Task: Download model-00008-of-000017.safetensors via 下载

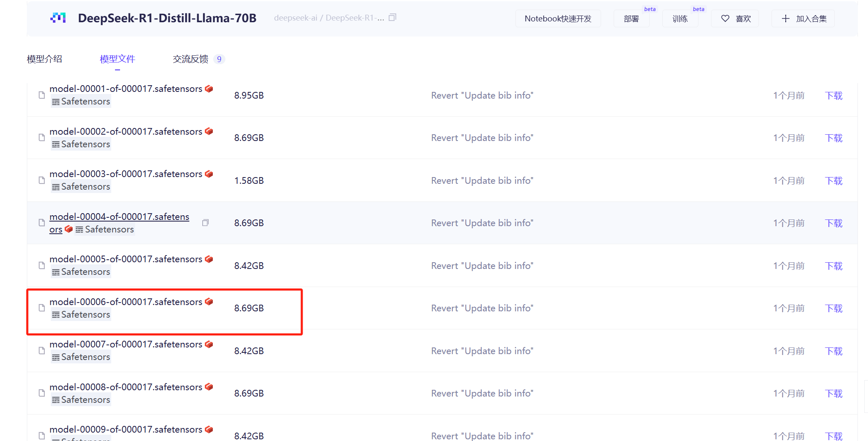Action: (x=834, y=394)
